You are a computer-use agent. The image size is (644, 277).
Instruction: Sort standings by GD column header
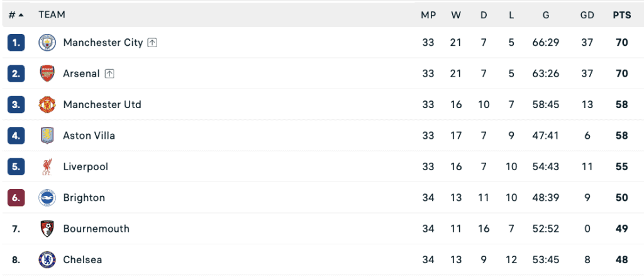(x=587, y=14)
